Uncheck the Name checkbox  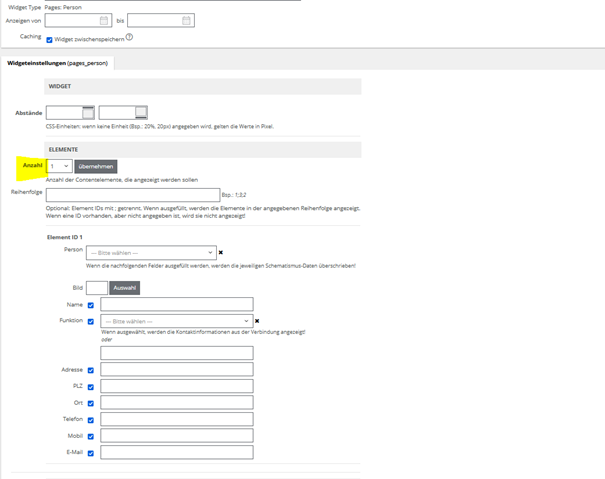[91, 305]
